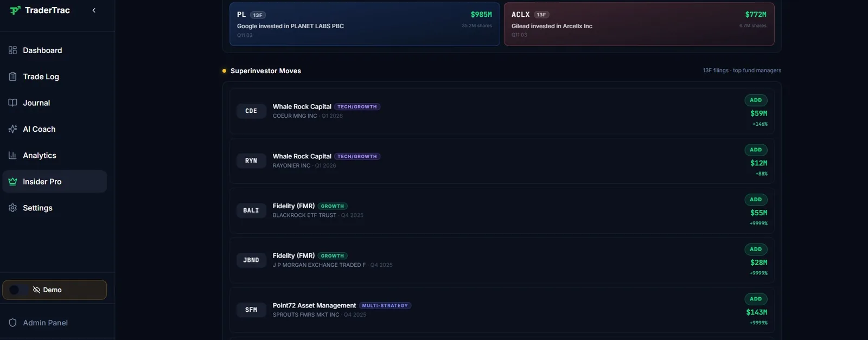The width and height of the screenshot is (868, 340).
Task: Open the Point72 Asset Management row
Action: [502, 310]
